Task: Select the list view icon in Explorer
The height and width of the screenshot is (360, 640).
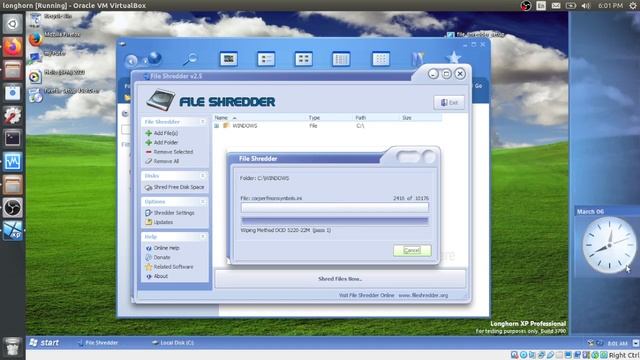Action: tap(341, 59)
